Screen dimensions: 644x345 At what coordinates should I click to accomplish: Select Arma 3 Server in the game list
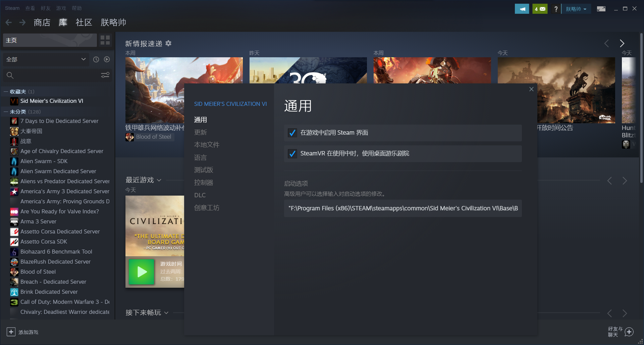pos(38,222)
